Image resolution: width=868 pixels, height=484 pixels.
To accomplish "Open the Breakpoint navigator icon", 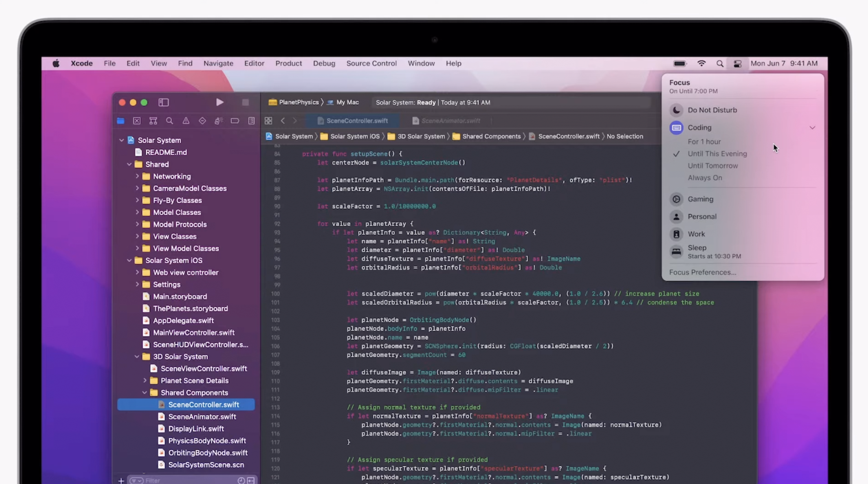I will [x=235, y=121].
